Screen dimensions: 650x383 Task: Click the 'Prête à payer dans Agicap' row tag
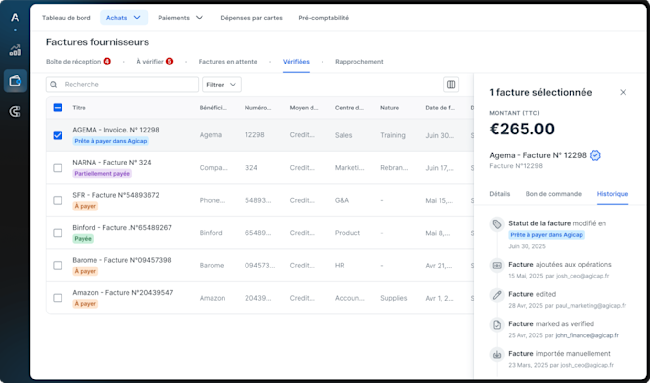click(x=111, y=141)
